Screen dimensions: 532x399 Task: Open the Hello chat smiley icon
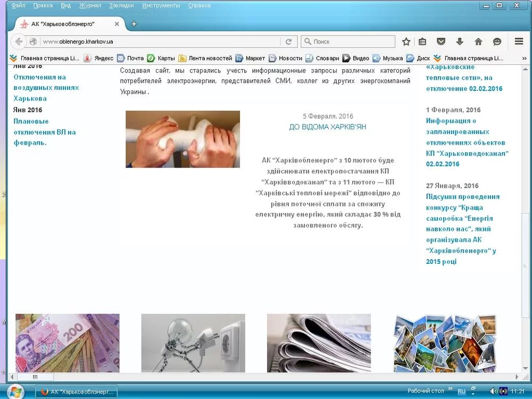pyautogui.click(x=497, y=41)
